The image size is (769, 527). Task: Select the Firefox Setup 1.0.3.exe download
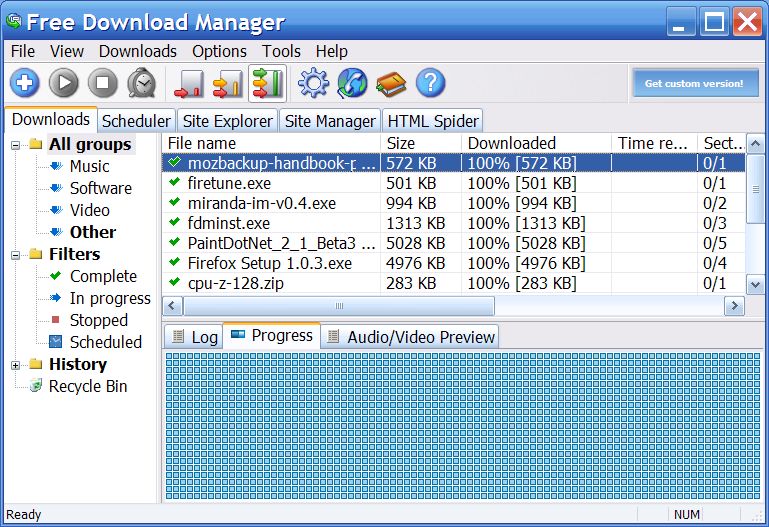pyautogui.click(x=454, y=263)
